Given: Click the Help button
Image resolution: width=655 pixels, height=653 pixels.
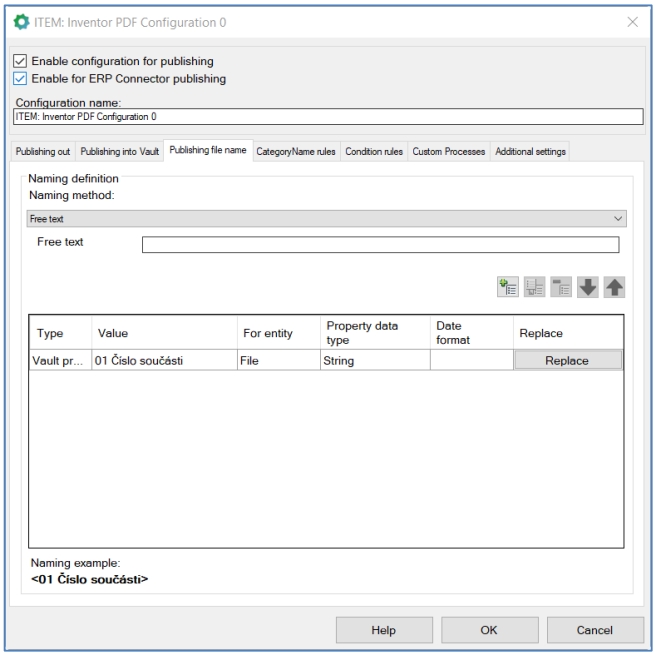Looking at the screenshot, I should (380, 630).
